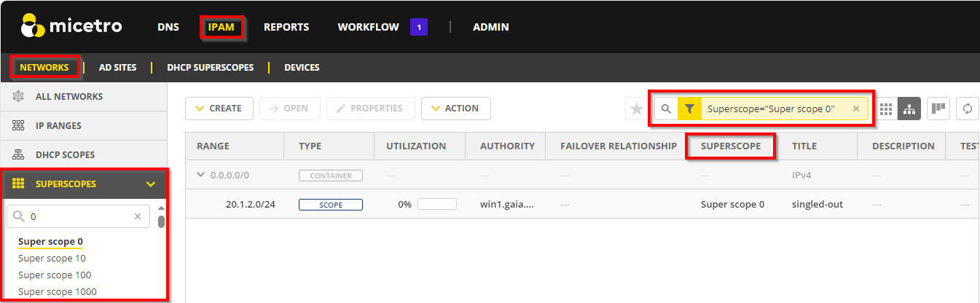Image resolution: width=980 pixels, height=303 pixels.
Task: Clear the Superscope filter query
Action: coord(856,109)
